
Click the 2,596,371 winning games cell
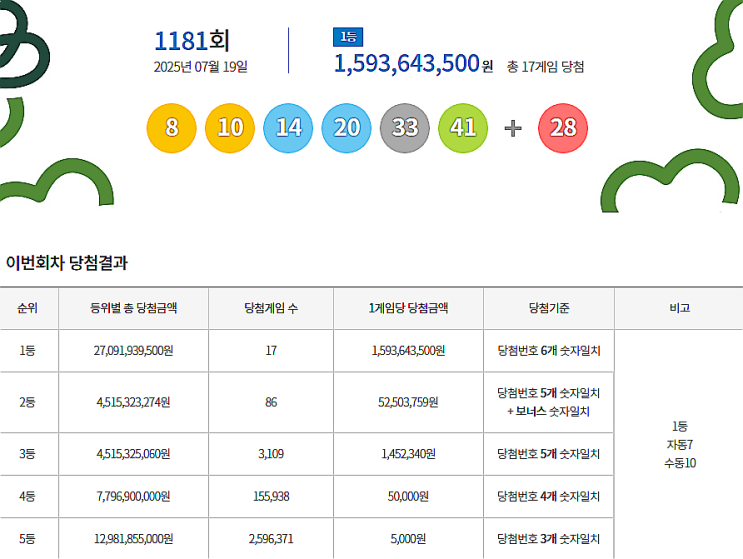tap(271, 539)
